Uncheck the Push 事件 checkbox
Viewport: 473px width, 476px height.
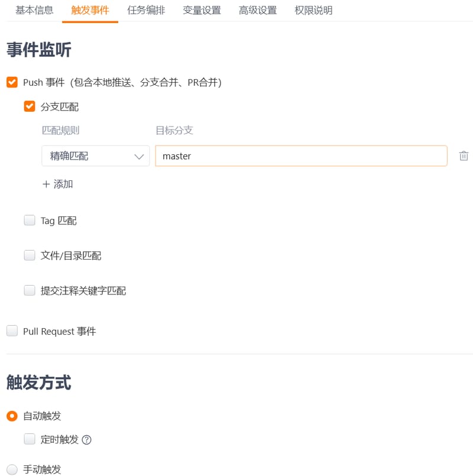click(x=12, y=82)
